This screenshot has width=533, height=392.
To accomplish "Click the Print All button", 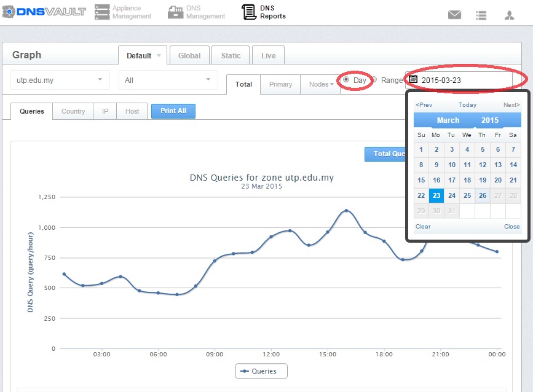I will [x=173, y=111].
